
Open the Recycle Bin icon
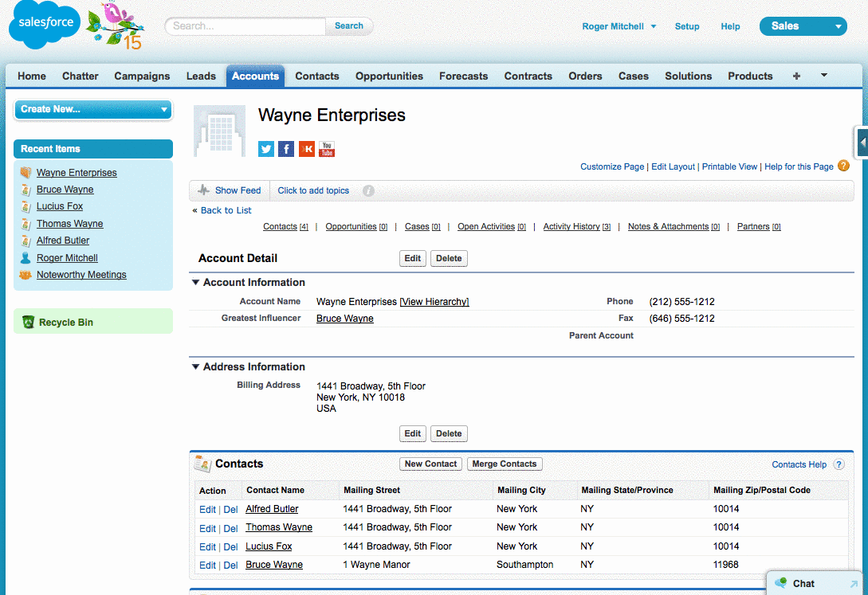point(29,322)
